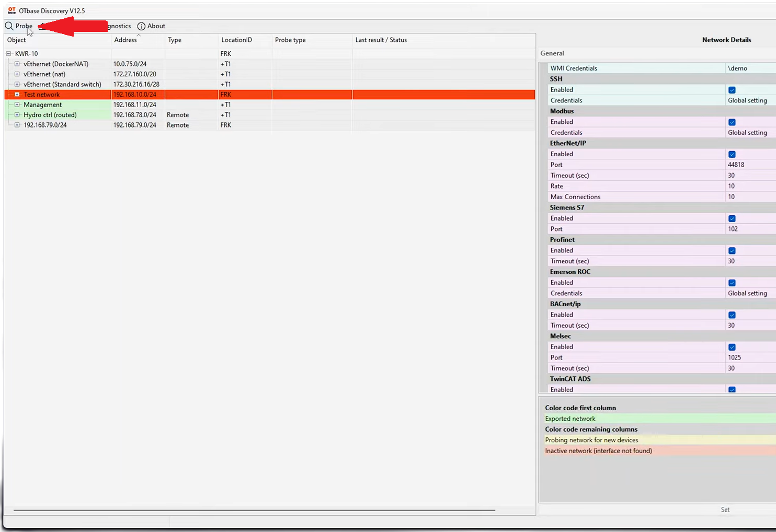Sort by the Address column header
Screen dimensions: 776x532
[138, 40]
